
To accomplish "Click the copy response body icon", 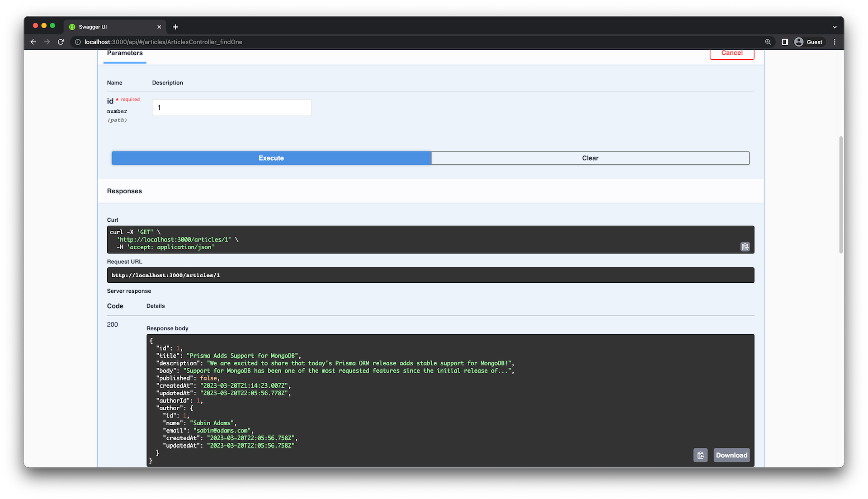I will [x=700, y=455].
